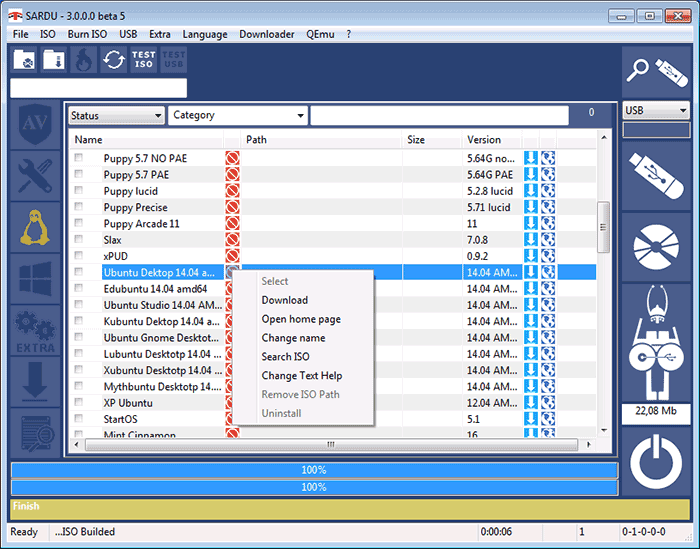Click the refresh arrows toolbar icon
Screen dimensions: 700x549
pyautogui.click(x=114, y=59)
